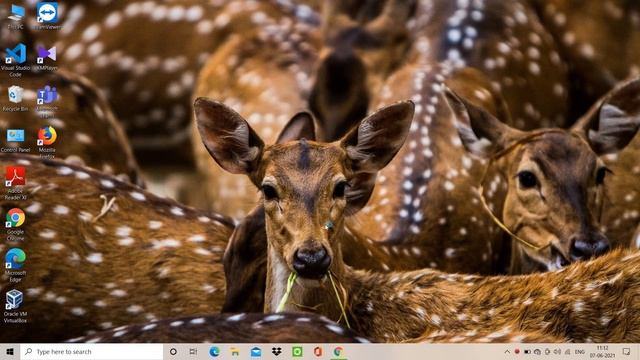Open File Explorer from the taskbar
This screenshot has width=640, height=360.
coord(235,352)
